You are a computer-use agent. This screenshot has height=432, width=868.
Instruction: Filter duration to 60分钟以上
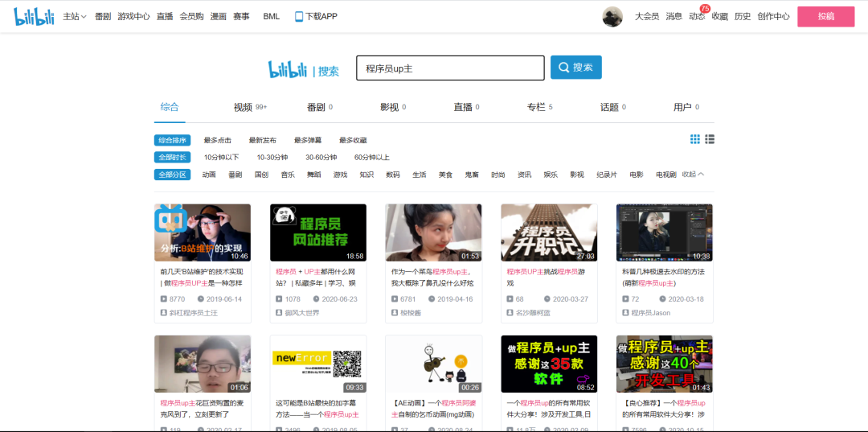coord(372,158)
